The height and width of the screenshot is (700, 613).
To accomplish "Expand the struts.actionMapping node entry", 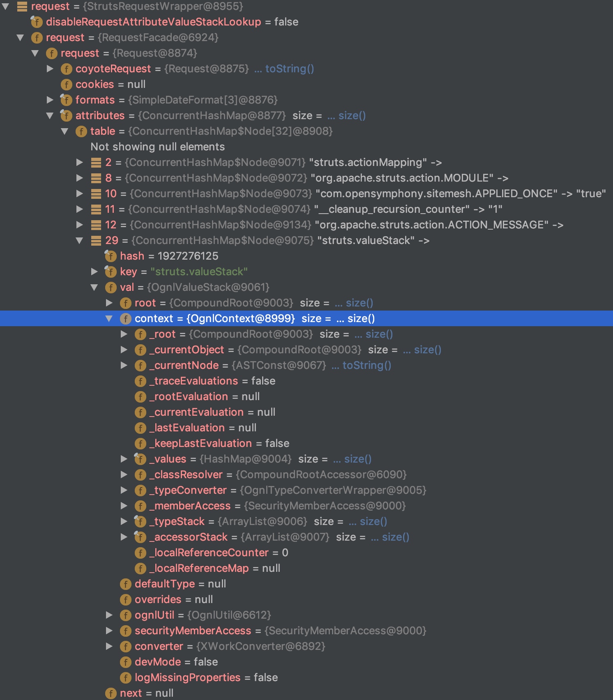I will pyautogui.click(x=80, y=163).
